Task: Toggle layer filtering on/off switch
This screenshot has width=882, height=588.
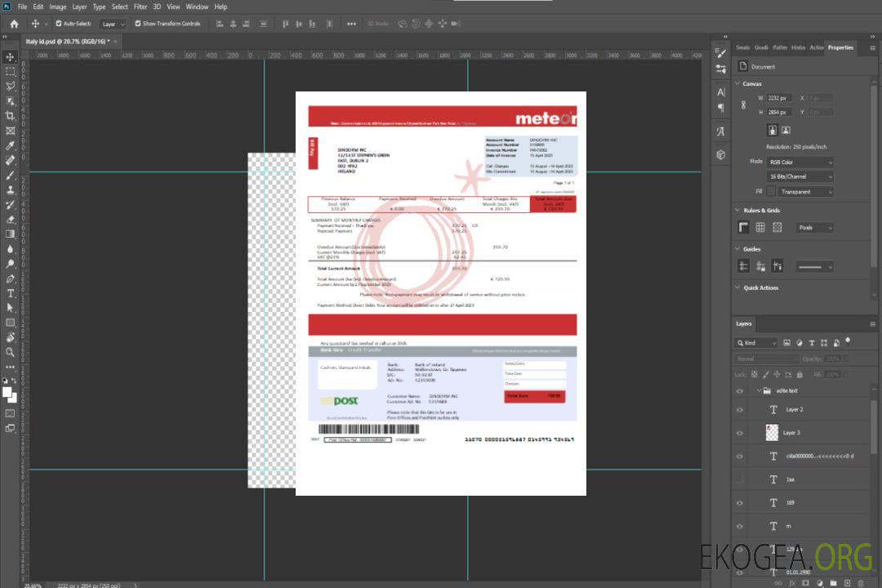Action: [x=848, y=341]
